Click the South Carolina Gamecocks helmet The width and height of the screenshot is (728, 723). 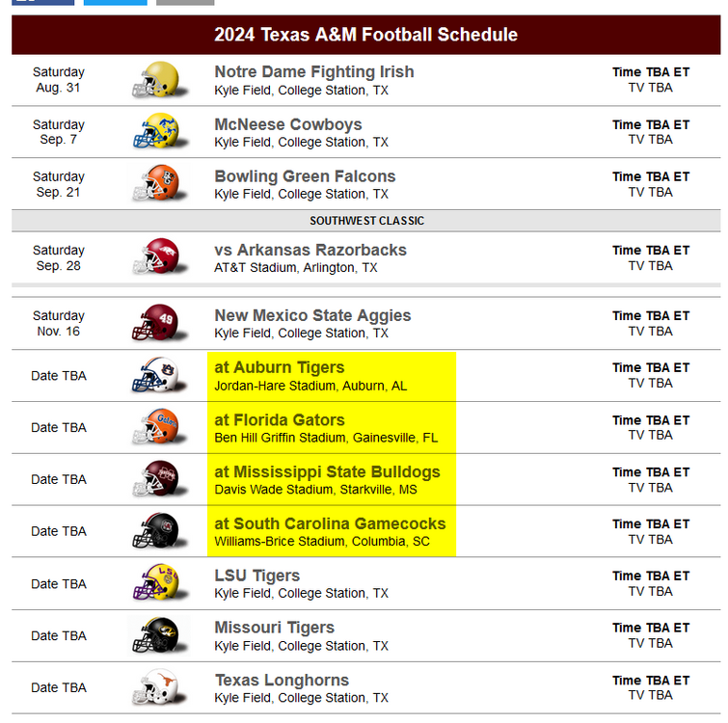point(155,531)
